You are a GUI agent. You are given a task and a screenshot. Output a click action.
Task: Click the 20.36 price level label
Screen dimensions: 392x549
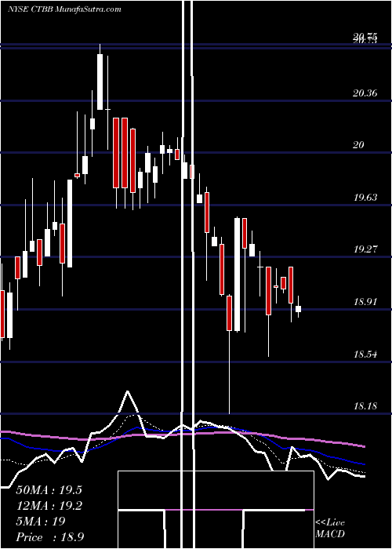point(365,93)
